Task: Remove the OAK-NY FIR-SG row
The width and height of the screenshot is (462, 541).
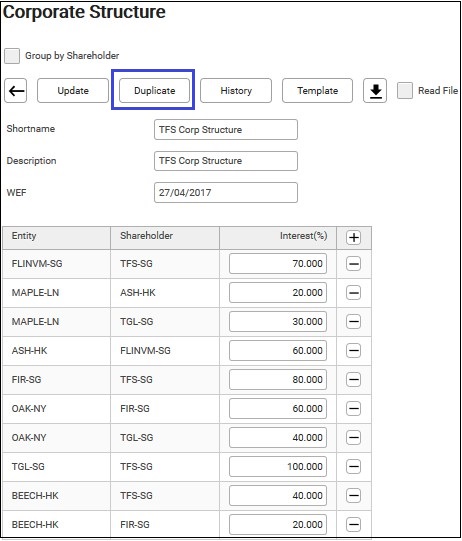Action: pos(354,409)
